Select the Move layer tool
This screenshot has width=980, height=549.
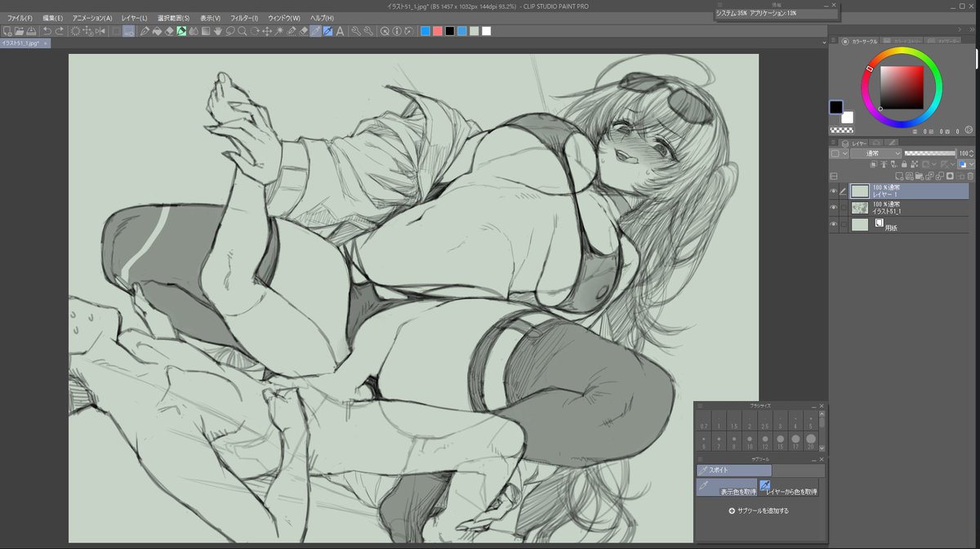(267, 31)
